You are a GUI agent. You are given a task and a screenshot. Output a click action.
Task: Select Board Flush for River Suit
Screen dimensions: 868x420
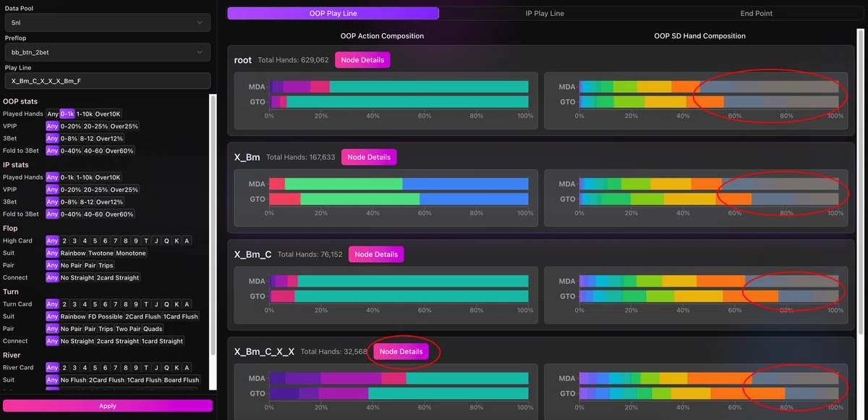pos(182,380)
